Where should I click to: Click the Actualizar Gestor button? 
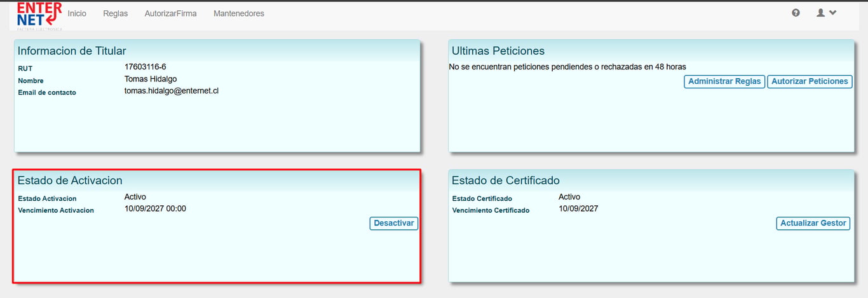coord(813,223)
